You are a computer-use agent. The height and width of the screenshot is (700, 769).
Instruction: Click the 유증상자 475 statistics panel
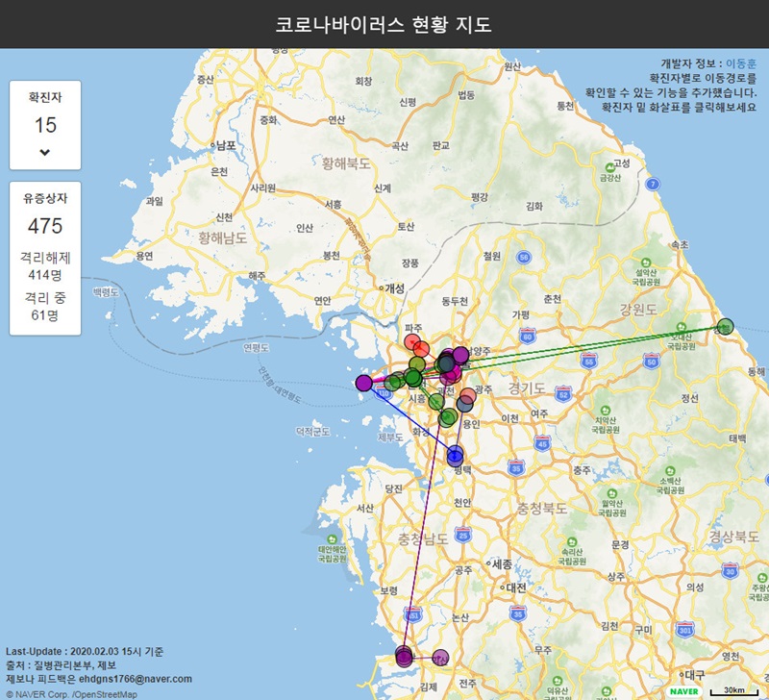coord(45,226)
